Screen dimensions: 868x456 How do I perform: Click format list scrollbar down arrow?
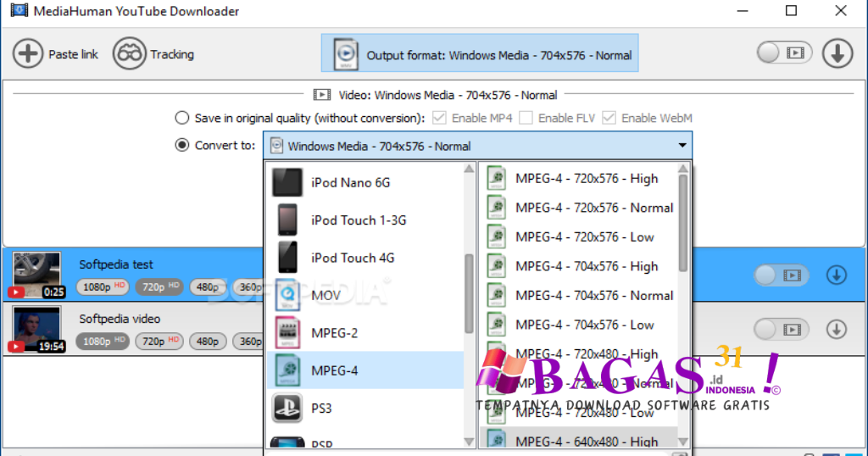click(x=470, y=442)
